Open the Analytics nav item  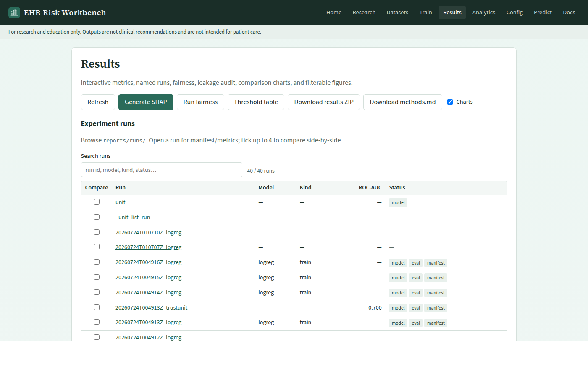484,13
